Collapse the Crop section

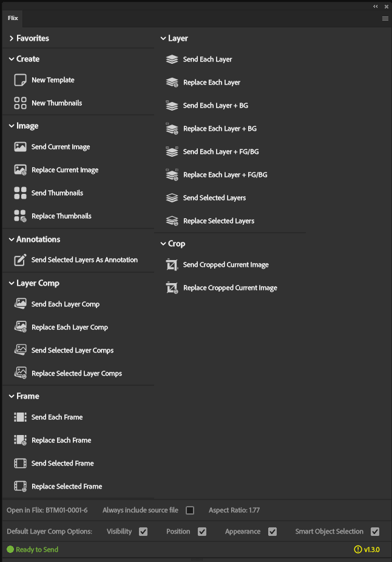pyautogui.click(x=163, y=244)
